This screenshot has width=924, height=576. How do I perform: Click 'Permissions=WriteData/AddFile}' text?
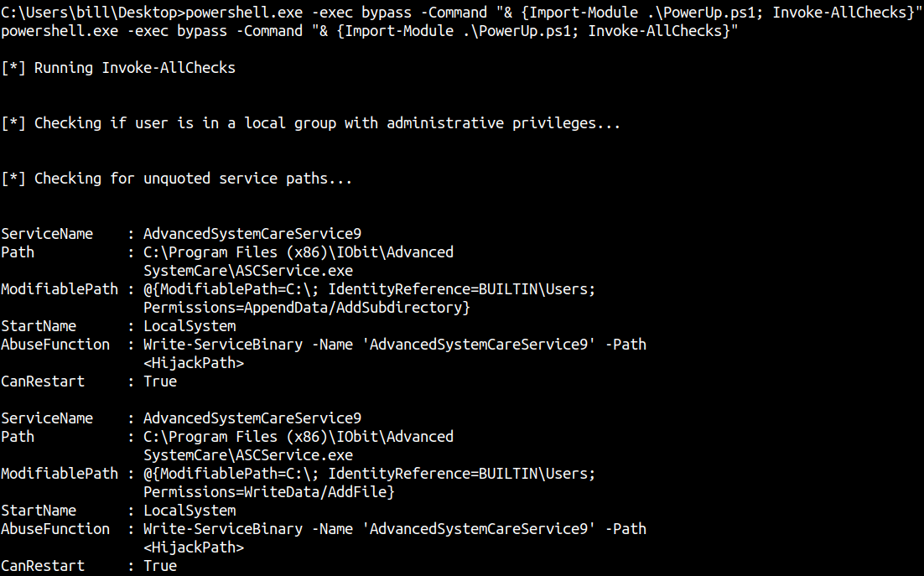point(269,492)
